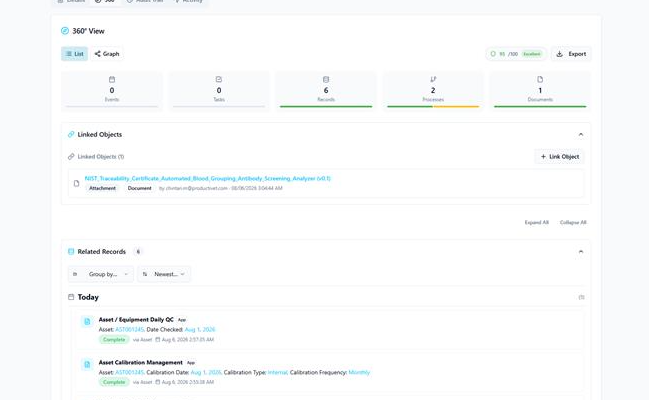Click the file icon beside NIST certificate
Screen dimensions: 649x400
76,183
